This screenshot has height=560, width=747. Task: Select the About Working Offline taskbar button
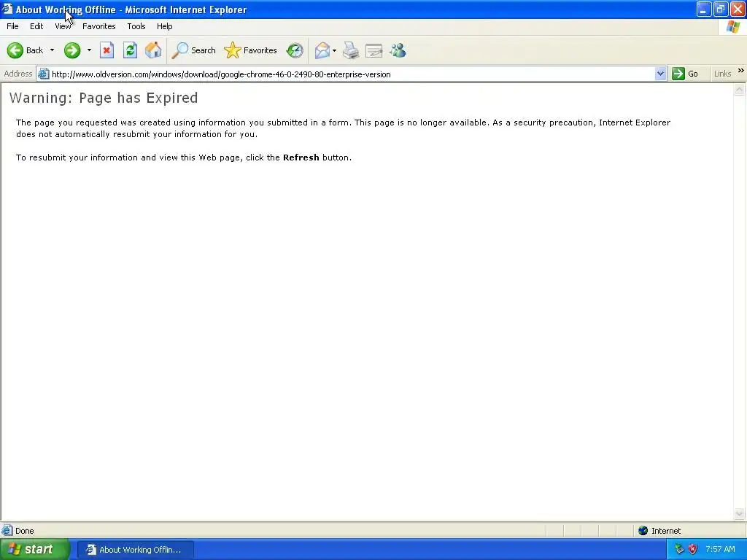(135, 550)
